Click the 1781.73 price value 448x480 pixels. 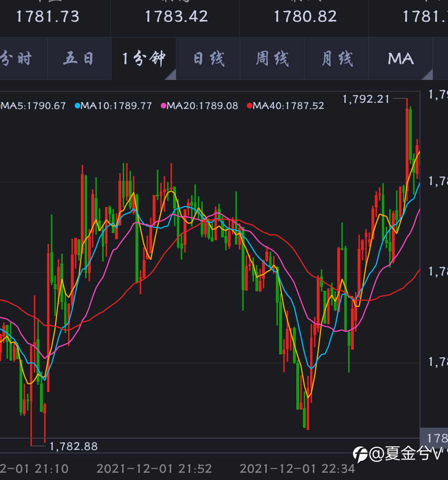(48, 17)
